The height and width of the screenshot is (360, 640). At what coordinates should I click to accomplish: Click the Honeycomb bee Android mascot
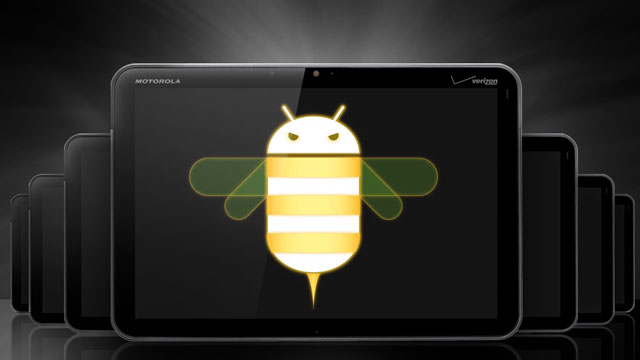[313, 206]
